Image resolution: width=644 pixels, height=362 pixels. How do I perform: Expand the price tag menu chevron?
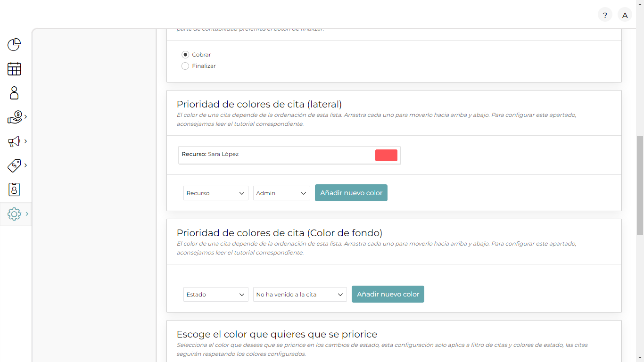point(25,165)
